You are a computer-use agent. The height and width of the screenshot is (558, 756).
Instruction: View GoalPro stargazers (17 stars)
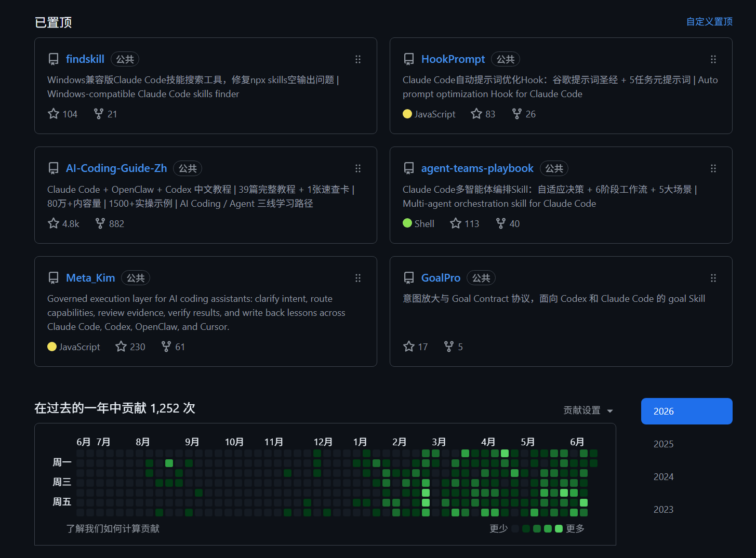click(416, 347)
